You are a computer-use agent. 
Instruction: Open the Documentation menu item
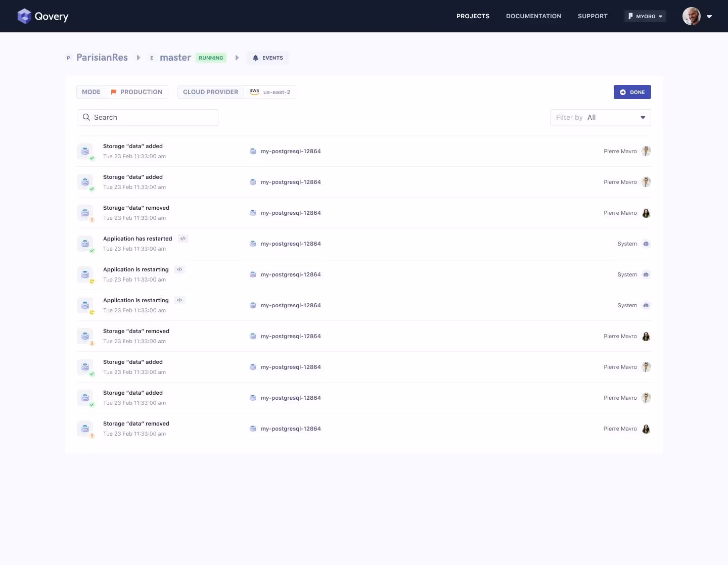coord(533,16)
